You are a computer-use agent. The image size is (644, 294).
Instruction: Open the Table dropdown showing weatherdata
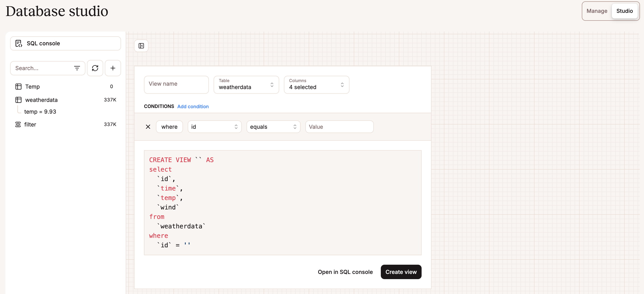[246, 85]
